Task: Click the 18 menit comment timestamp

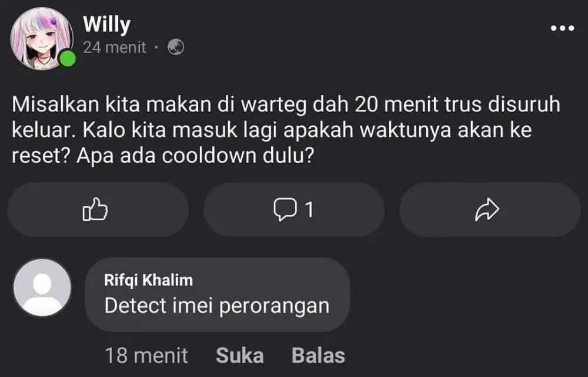Action: [146, 355]
